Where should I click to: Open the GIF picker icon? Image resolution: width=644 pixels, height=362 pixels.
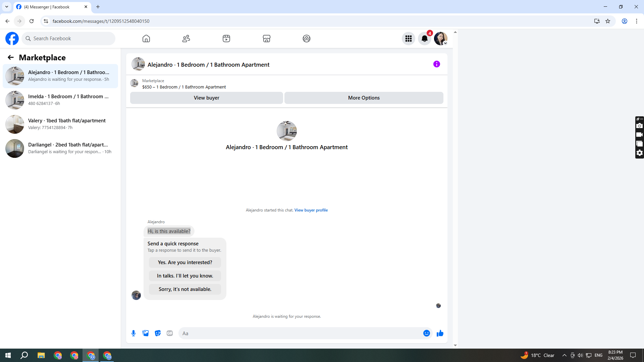[170, 333]
